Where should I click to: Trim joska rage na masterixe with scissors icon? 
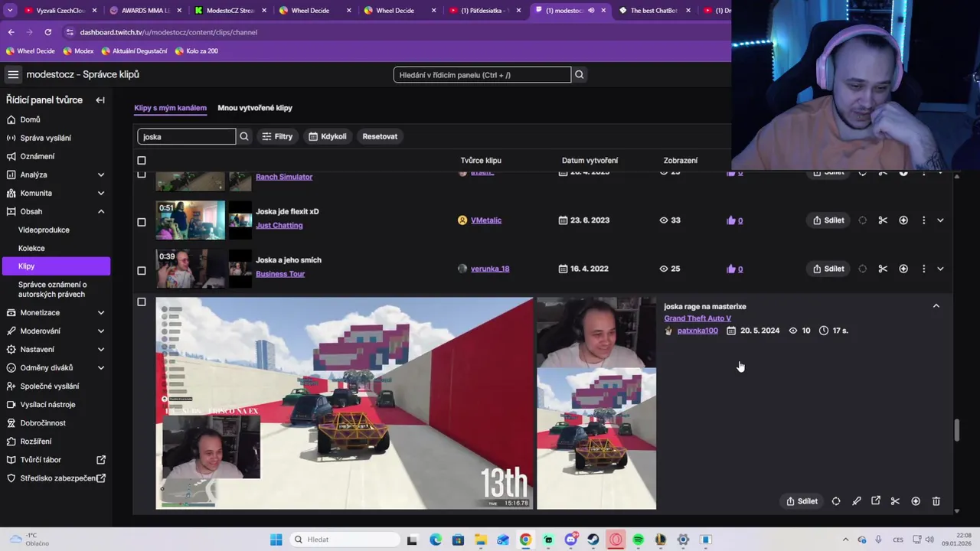click(x=895, y=501)
